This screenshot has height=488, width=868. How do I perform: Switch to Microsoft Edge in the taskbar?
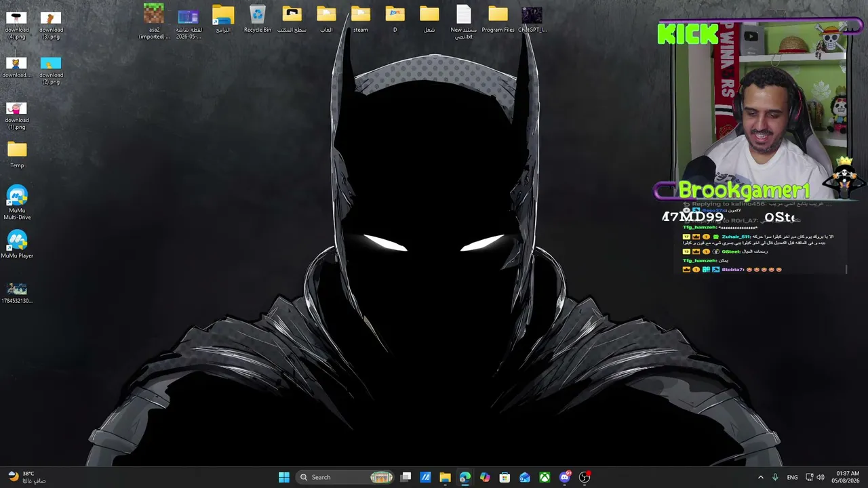pyautogui.click(x=465, y=477)
